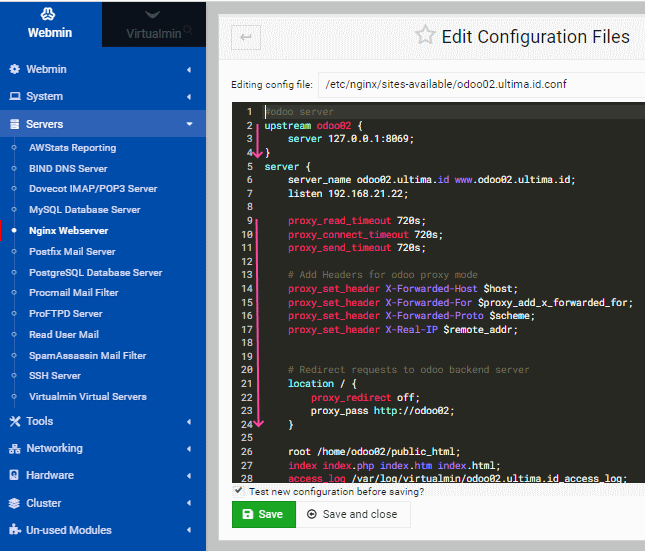Expand the Cluster menu arrow
Viewport: 645px width, 551px height.
click(x=189, y=503)
